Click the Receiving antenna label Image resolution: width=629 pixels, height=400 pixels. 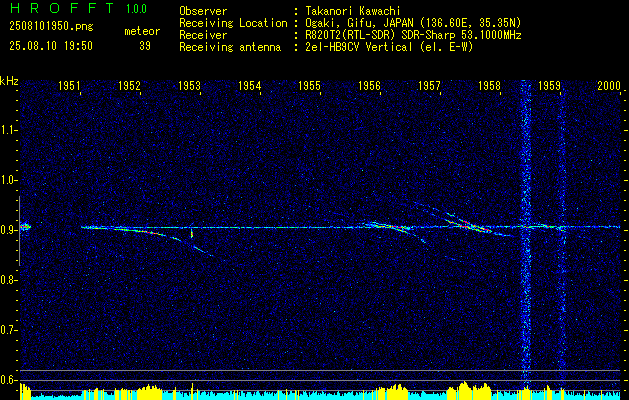pos(230,47)
